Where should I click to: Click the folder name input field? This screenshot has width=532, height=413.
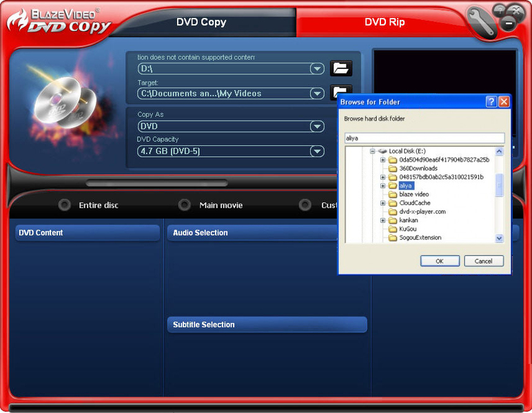[x=424, y=138]
